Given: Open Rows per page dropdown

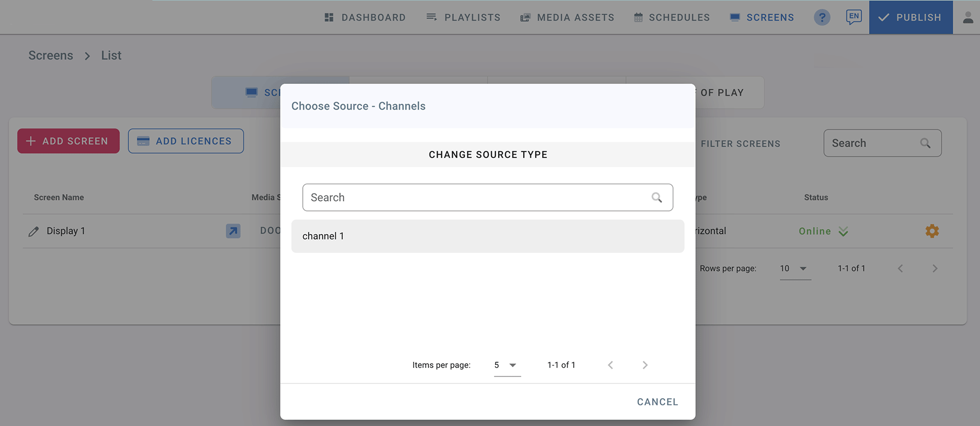Looking at the screenshot, I should click(795, 269).
